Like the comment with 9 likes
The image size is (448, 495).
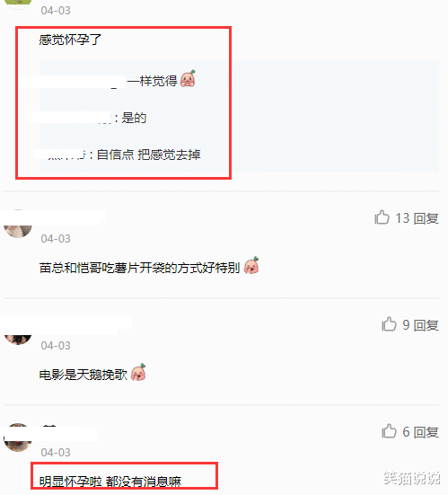pos(389,324)
